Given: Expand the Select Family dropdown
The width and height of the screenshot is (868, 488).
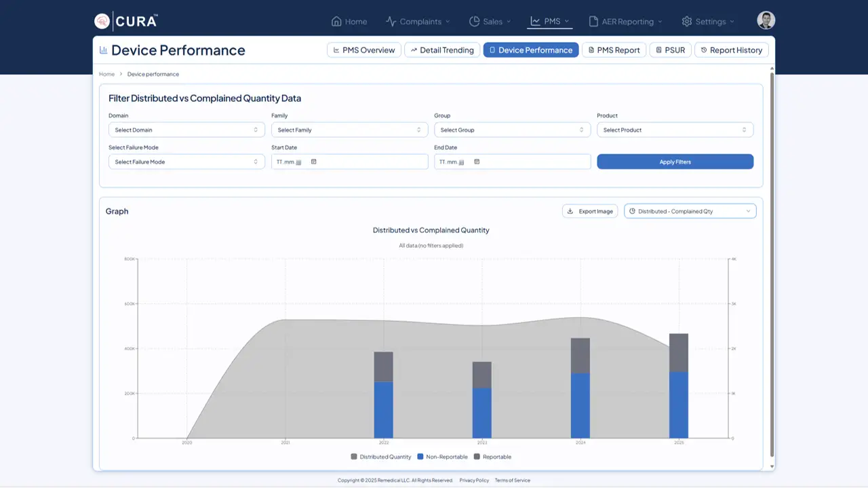Looking at the screenshot, I should pyautogui.click(x=349, y=130).
